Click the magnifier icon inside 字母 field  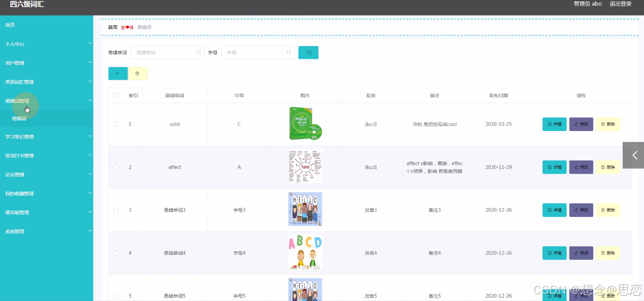(x=289, y=53)
